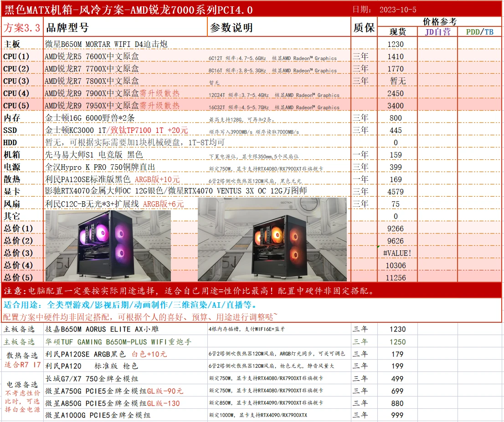
Task: Click the 'AMD锐龙R5 7600X中文原盒' cell
Action: click(x=92, y=56)
